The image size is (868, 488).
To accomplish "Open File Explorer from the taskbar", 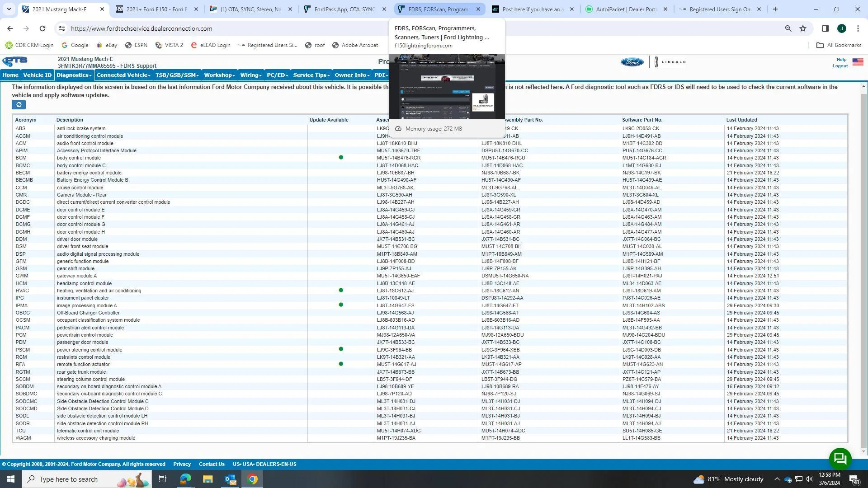I will coord(208,479).
